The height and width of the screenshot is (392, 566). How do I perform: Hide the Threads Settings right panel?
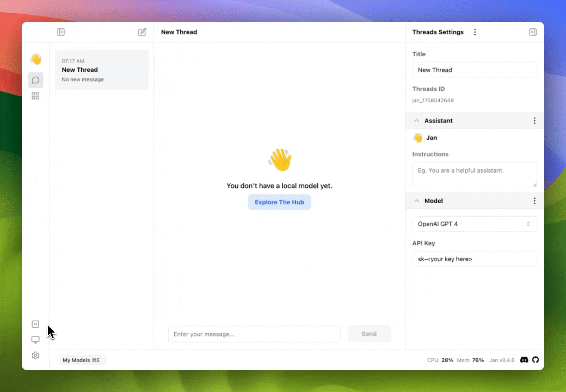532,32
